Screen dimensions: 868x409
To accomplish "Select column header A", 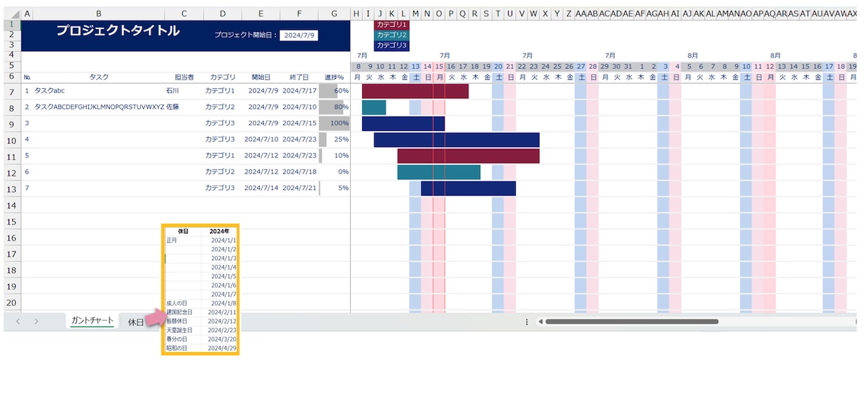I will pyautogui.click(x=27, y=14).
